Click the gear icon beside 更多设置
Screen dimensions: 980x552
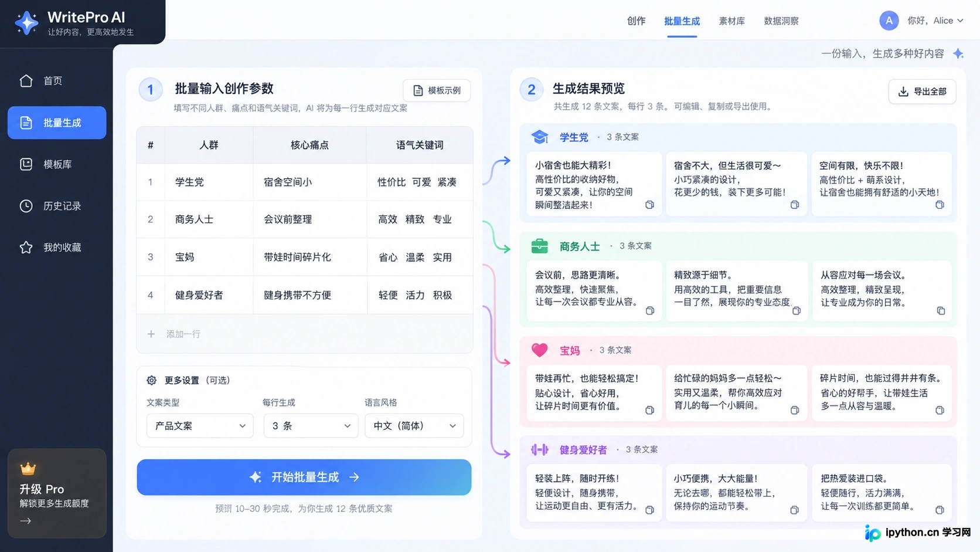click(151, 380)
